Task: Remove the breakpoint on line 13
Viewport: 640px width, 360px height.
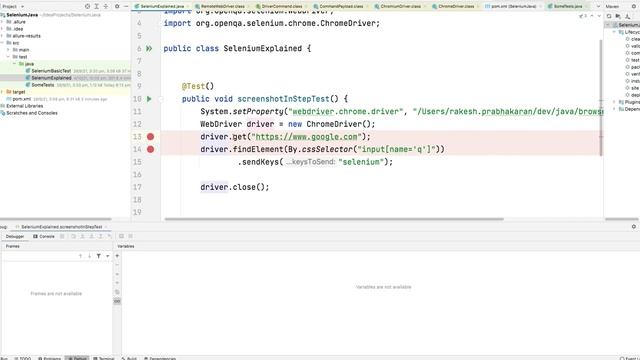Action: 150,137
